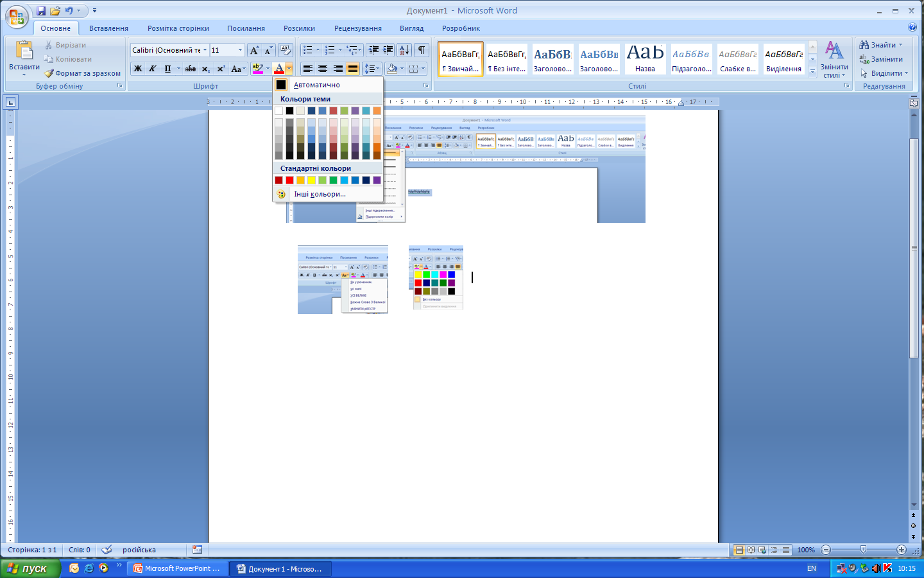Open the change case Aa dropdown

238,69
